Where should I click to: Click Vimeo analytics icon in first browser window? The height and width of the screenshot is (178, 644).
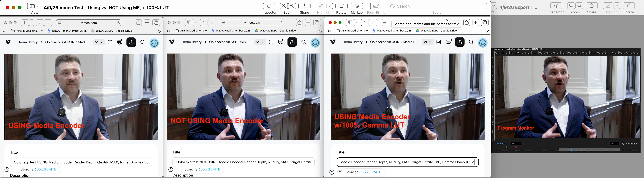(x=110, y=42)
